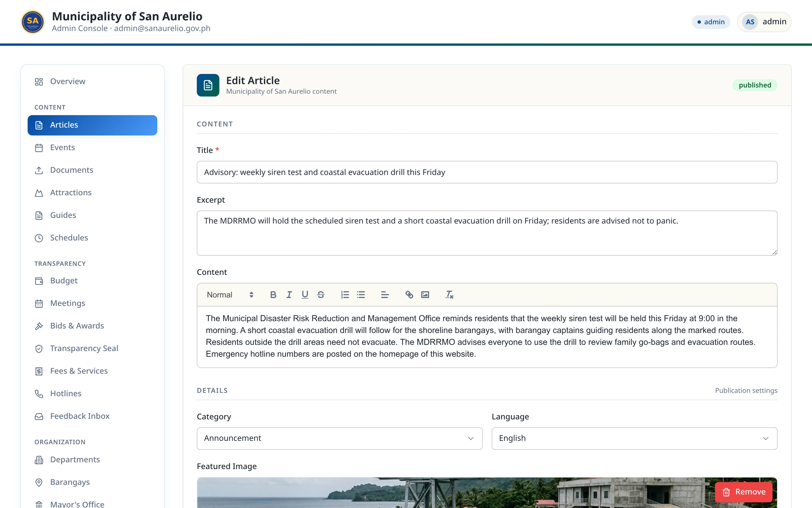The height and width of the screenshot is (508, 812).
Task: Open the Language dropdown showing English
Action: pyautogui.click(x=634, y=439)
